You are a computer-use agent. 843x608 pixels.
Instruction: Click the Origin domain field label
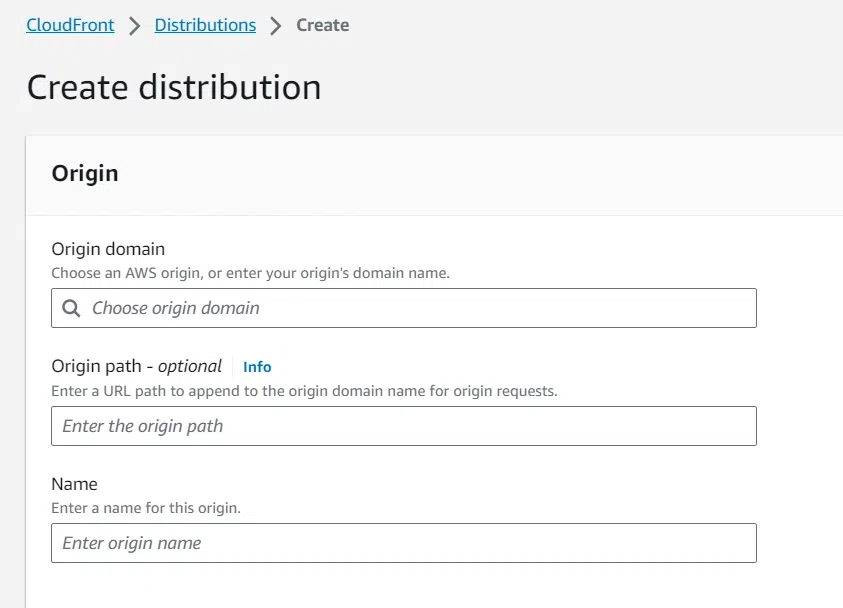pos(108,249)
